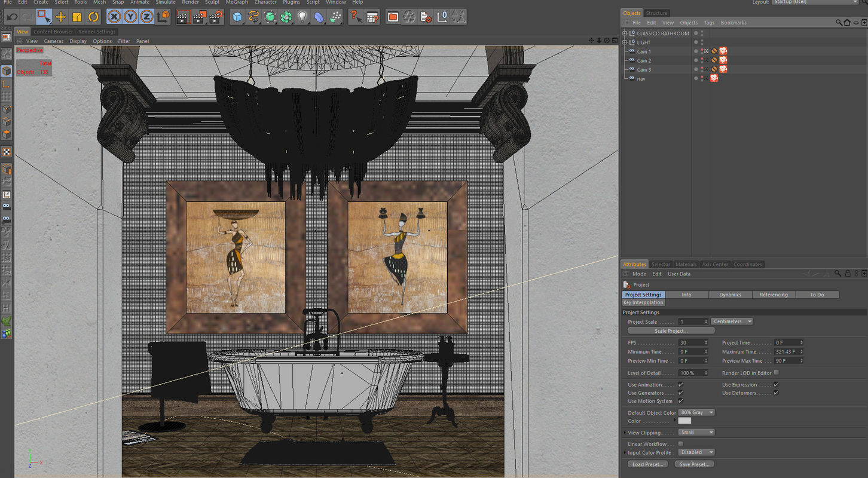Open Dynamics tab in Attributes
This screenshot has height=478, width=868.
[x=730, y=295]
